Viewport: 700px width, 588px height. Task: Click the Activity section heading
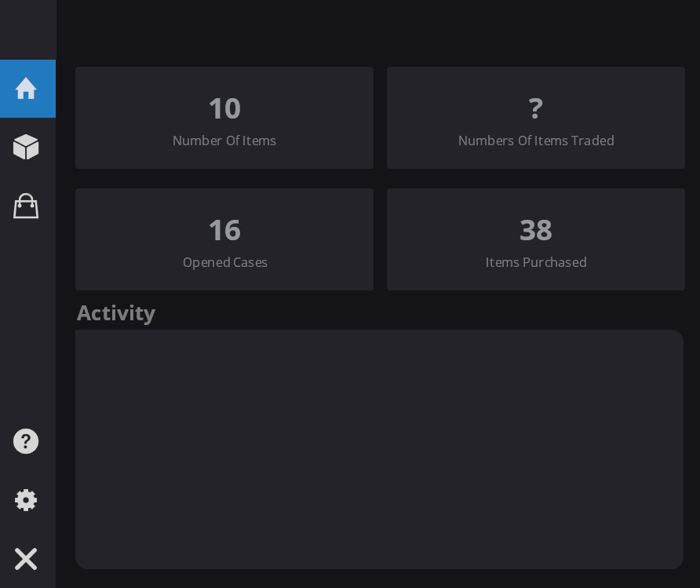tap(115, 312)
